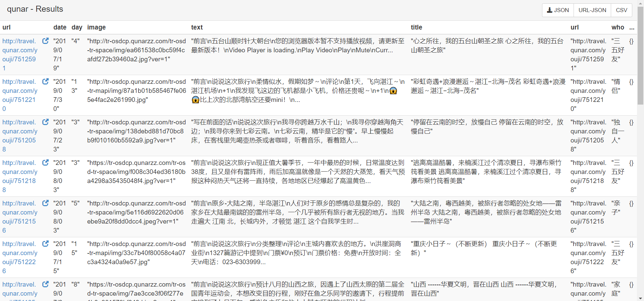Select image URL ending c3a4324a0a9e57.jpg
Image resolution: width=644 pixels, height=301 pixels.
[x=137, y=253]
